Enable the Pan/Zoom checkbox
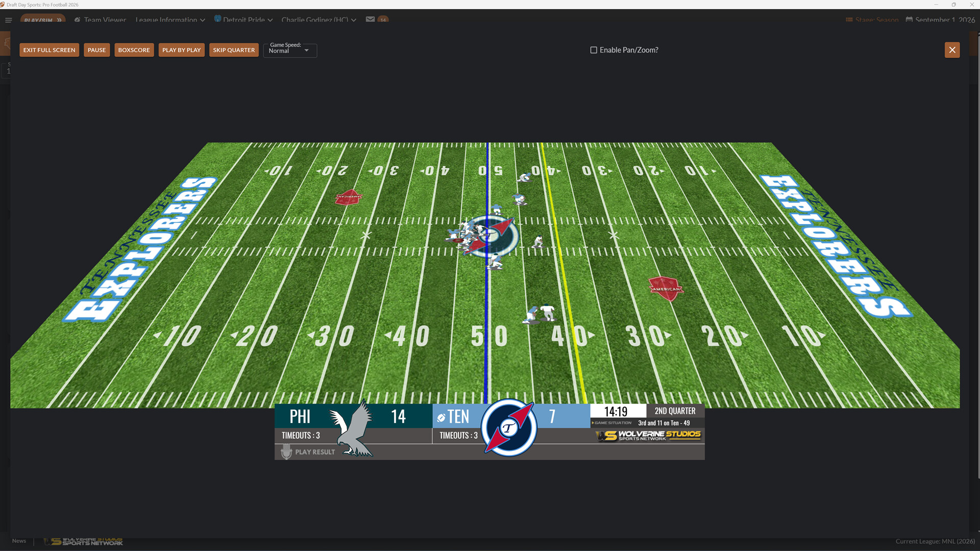Screen dimensions: 980x551 [x=594, y=49]
